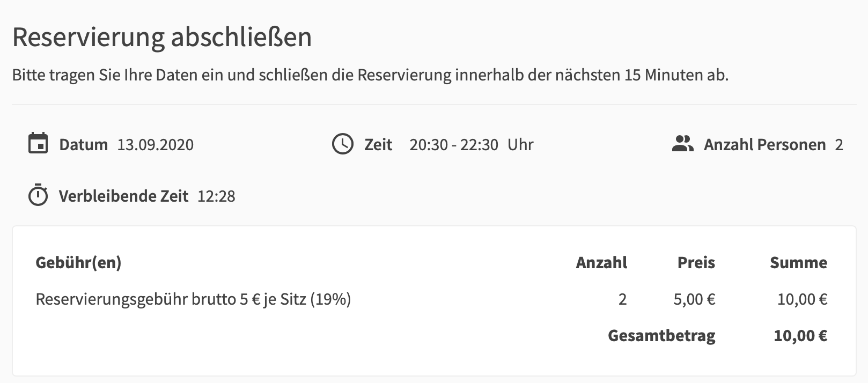Click the Summe column header
This screenshot has height=383, width=868.
798,263
